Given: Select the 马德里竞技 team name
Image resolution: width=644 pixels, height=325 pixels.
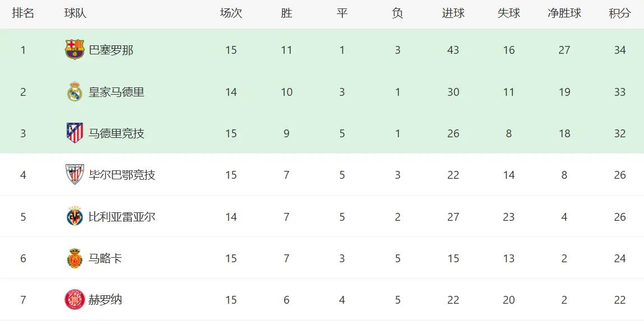Looking at the screenshot, I should click(117, 133).
